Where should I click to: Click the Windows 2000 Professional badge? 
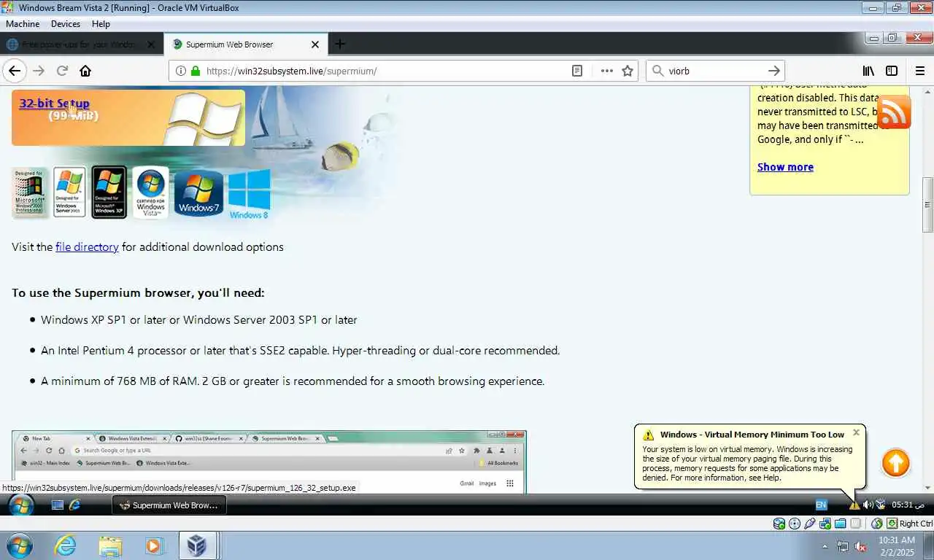coord(30,192)
